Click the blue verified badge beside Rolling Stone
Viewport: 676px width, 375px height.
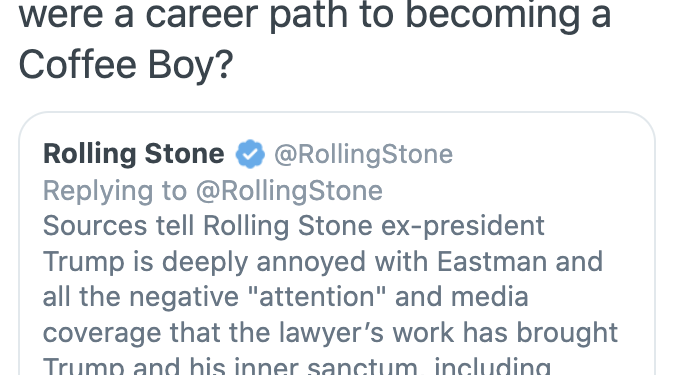[x=250, y=154]
